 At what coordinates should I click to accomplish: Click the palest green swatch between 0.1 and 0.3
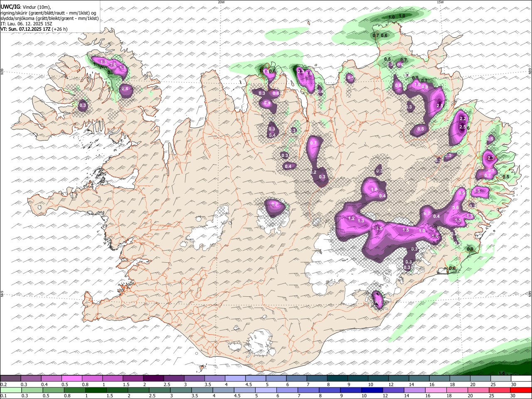click(x=10, y=390)
